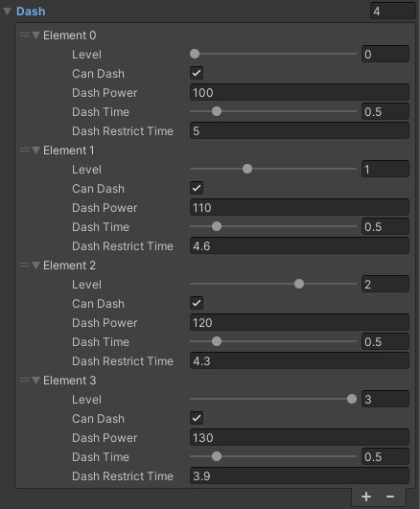The width and height of the screenshot is (420, 509).
Task: Click the plus icon to add element
Action: point(366,497)
